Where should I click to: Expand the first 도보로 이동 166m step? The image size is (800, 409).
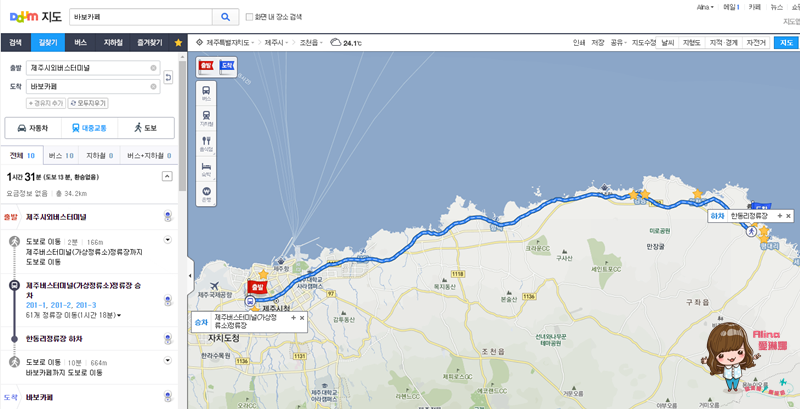click(x=167, y=240)
